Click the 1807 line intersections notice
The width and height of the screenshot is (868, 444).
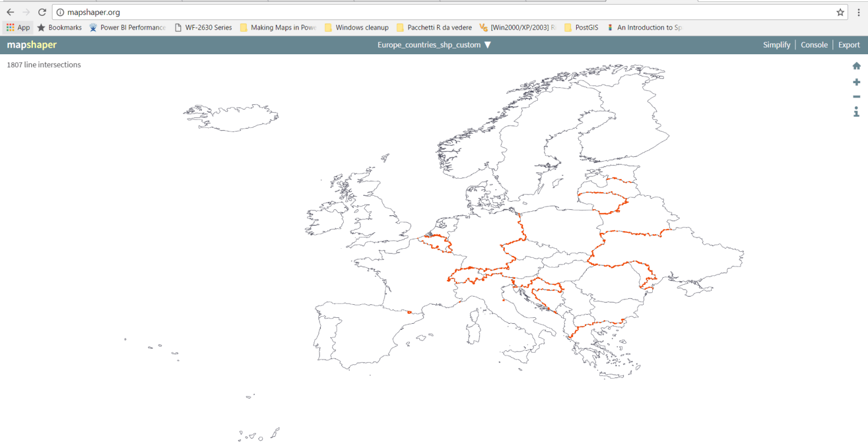(42, 65)
